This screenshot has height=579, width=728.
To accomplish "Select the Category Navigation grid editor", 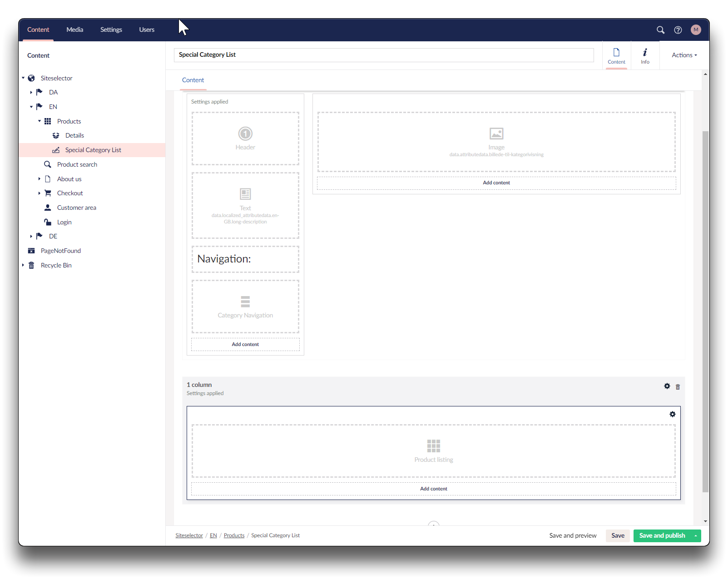I will [x=245, y=307].
